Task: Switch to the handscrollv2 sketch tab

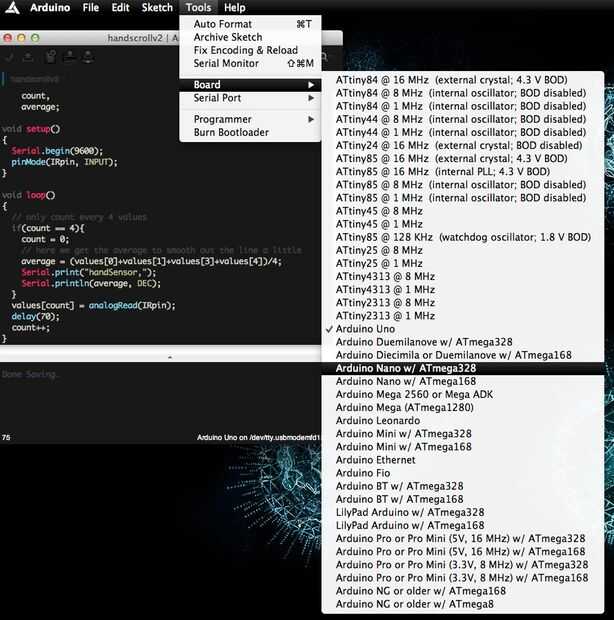Action: (x=35, y=79)
